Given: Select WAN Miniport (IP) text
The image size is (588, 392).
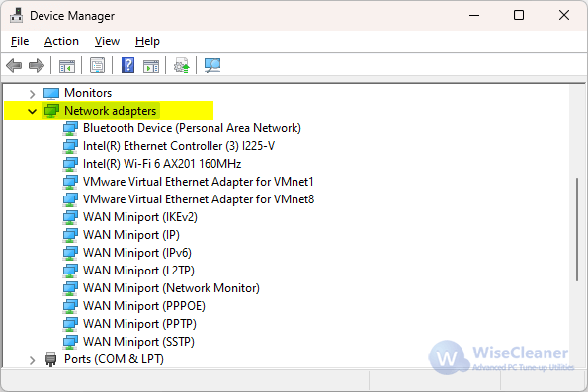Looking at the screenshot, I should coord(131,235).
